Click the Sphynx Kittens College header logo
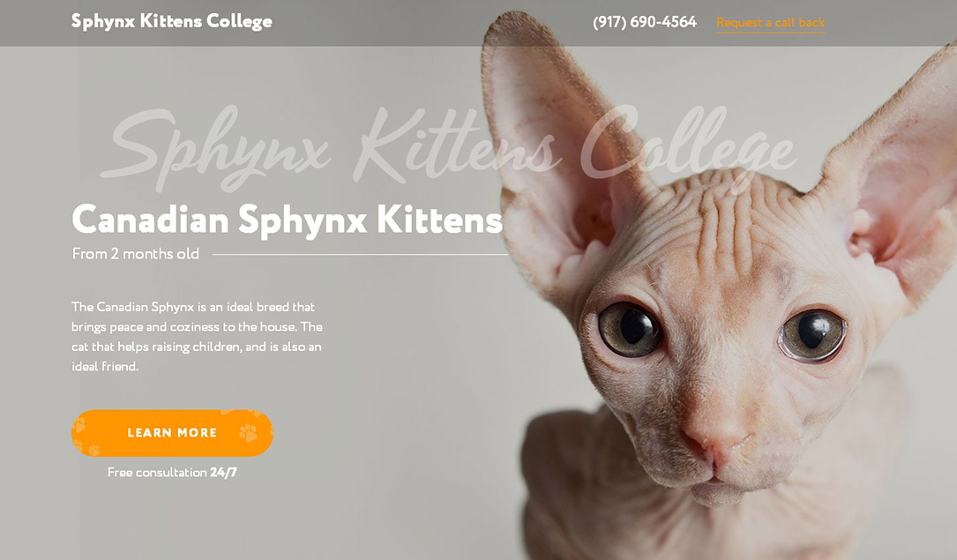Screen dimensions: 957x560 tap(171, 21)
